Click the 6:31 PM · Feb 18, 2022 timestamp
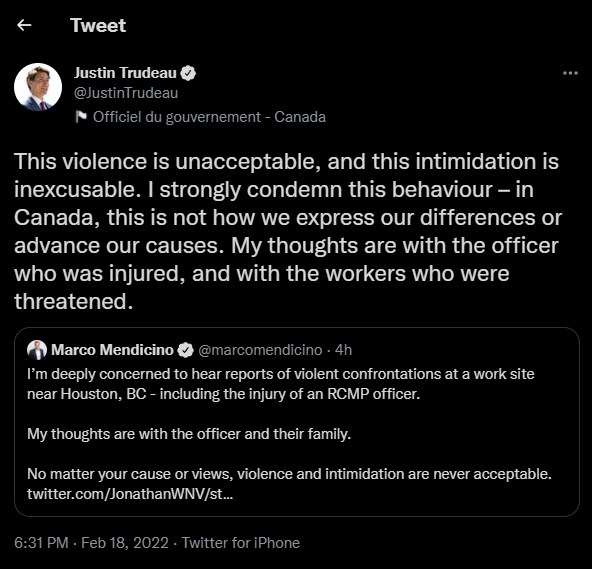The width and height of the screenshot is (592, 569). pyautogui.click(x=91, y=543)
